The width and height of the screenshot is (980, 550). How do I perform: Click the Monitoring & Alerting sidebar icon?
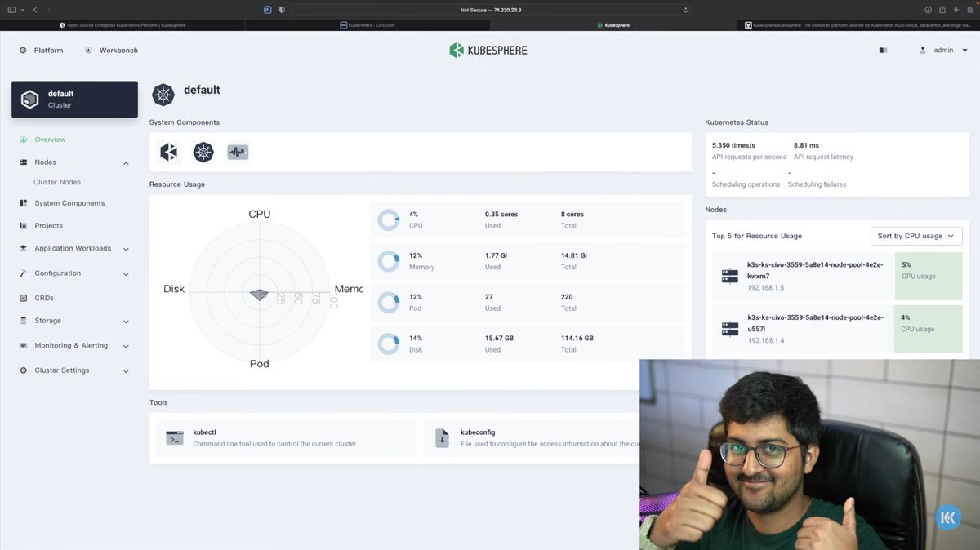(24, 346)
